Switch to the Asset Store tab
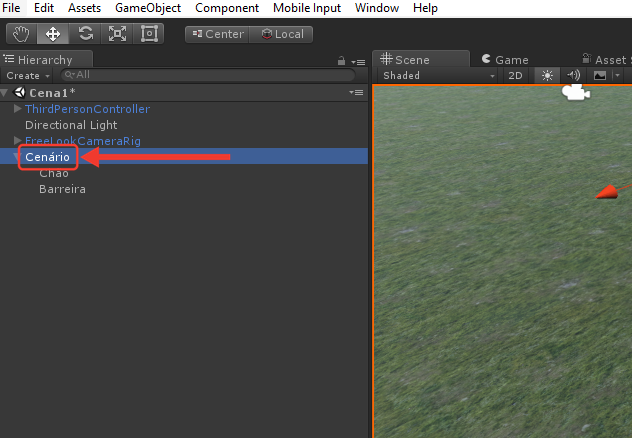 (607, 60)
